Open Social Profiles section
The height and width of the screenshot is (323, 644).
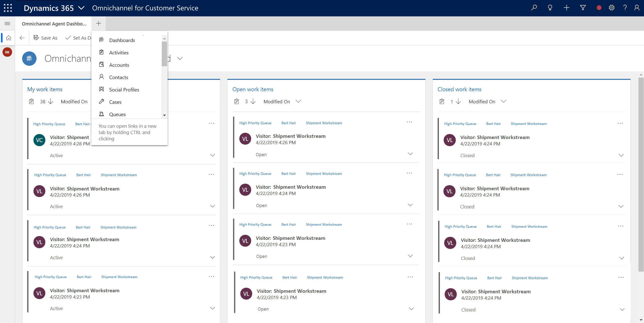124,89
